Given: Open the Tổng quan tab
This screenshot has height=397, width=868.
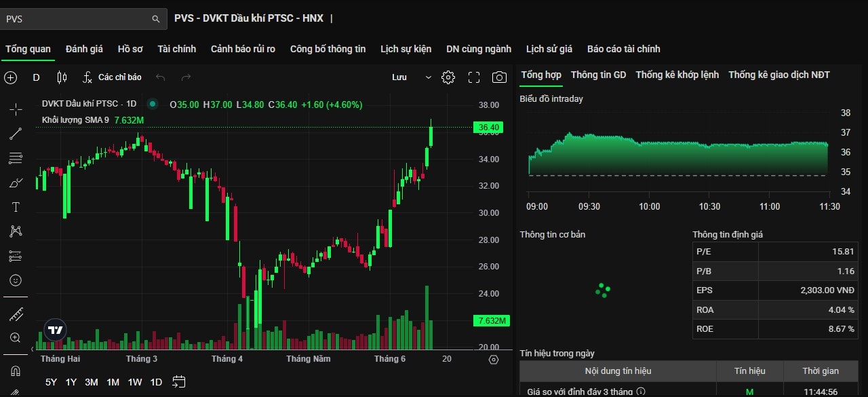Looking at the screenshot, I should tap(28, 49).
